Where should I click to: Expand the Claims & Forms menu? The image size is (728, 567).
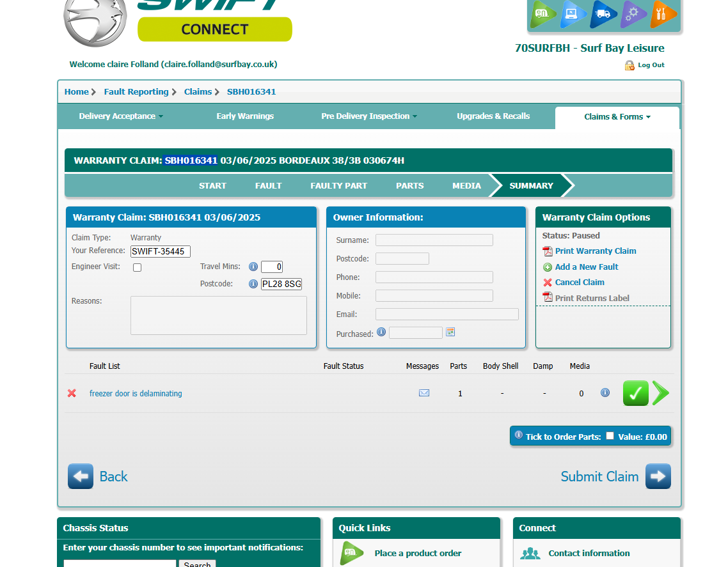tap(617, 117)
